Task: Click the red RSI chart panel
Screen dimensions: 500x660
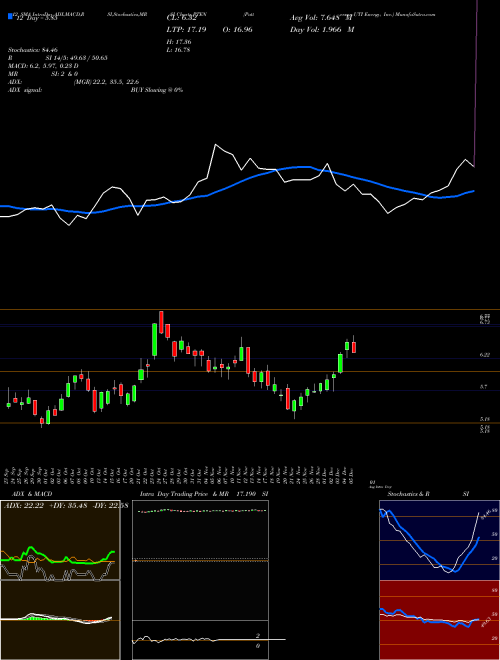Action: point(439,620)
